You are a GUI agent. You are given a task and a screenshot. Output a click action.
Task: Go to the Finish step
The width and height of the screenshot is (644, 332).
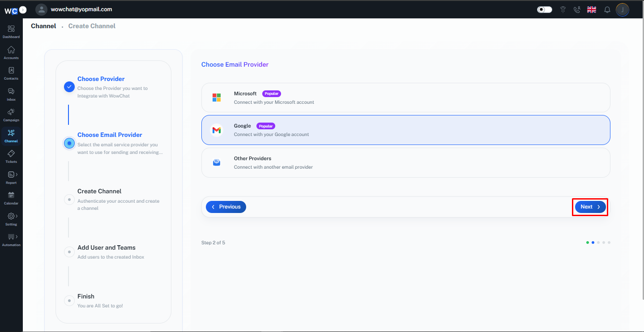[x=86, y=296]
